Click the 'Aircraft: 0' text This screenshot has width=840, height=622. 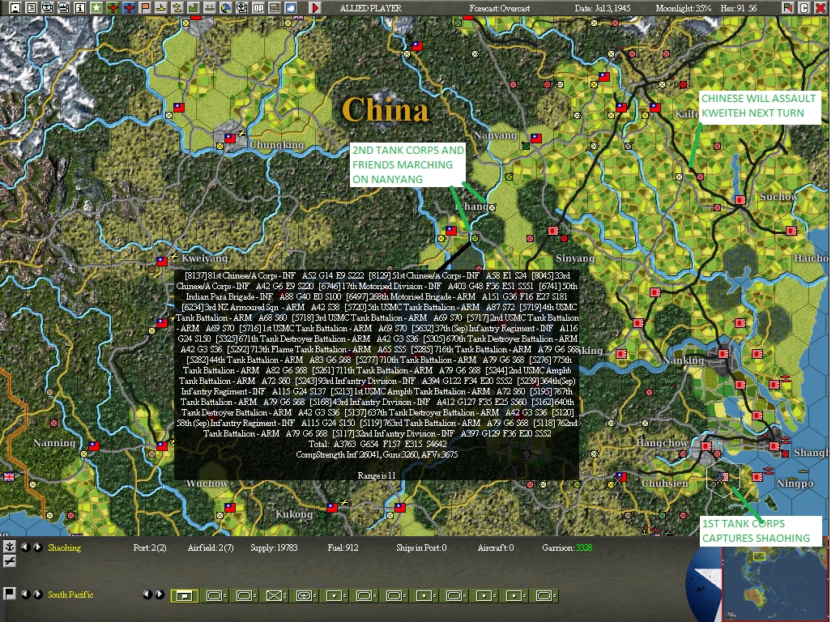pyautogui.click(x=496, y=547)
